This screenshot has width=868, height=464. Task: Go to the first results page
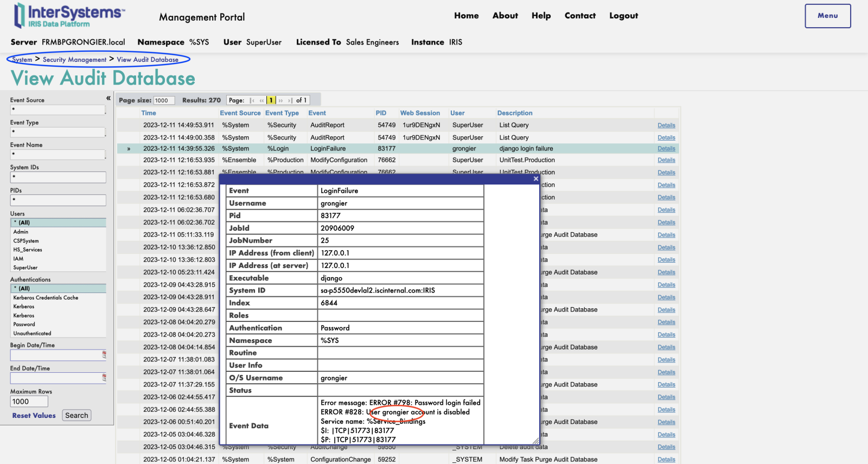pyautogui.click(x=252, y=100)
